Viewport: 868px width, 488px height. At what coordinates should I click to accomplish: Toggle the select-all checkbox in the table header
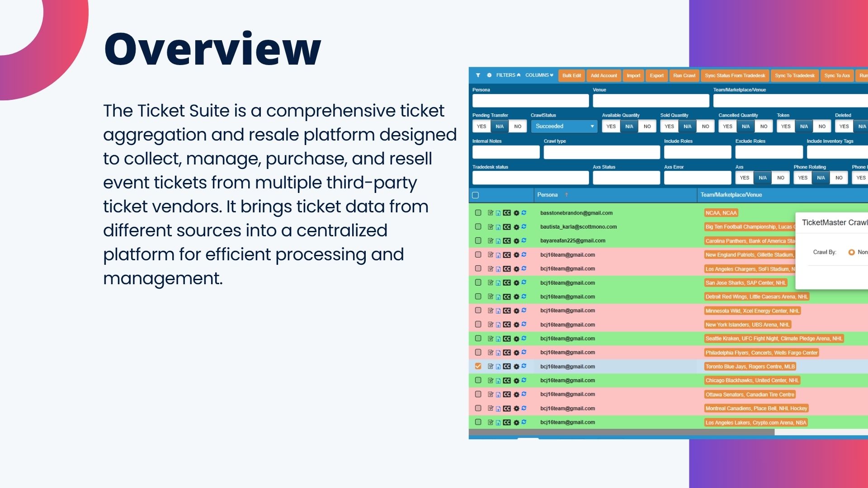coord(475,195)
